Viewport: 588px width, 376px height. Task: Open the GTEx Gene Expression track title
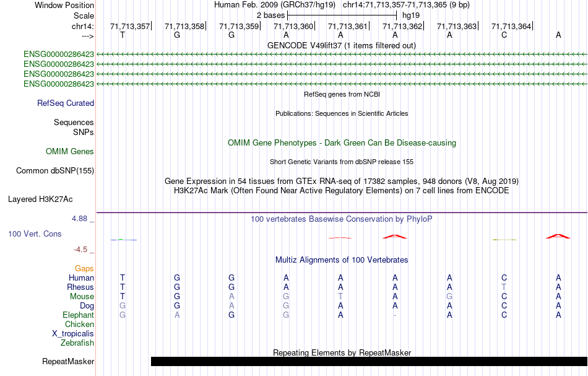click(342, 181)
